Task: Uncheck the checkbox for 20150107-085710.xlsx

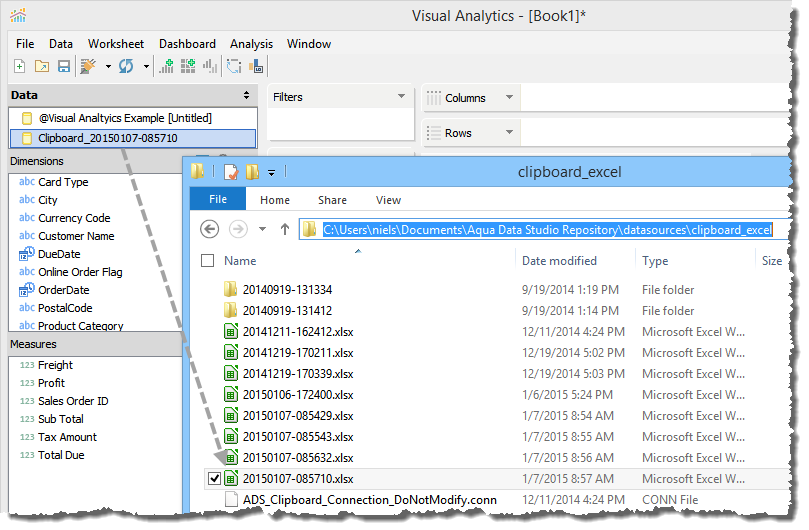Action: [x=214, y=478]
